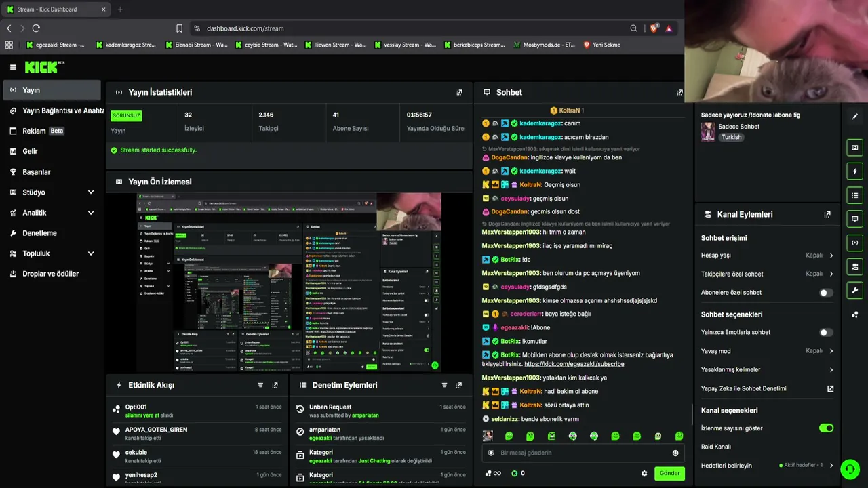868x488 pixels.
Task: Select the Unban Request moderation entry
Action: click(381, 411)
